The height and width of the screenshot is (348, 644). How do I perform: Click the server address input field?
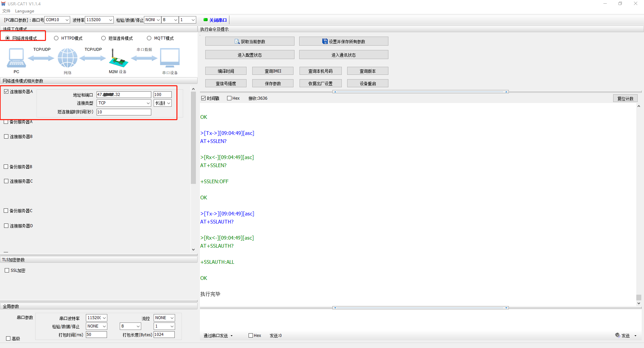(124, 95)
